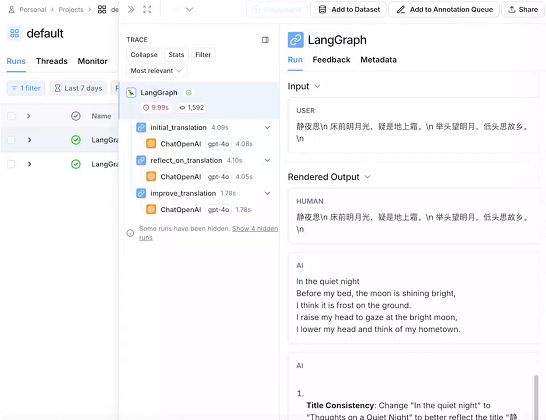This screenshot has width=546, height=420.
Task: Click the Last 7 days time filter
Action: click(x=78, y=88)
